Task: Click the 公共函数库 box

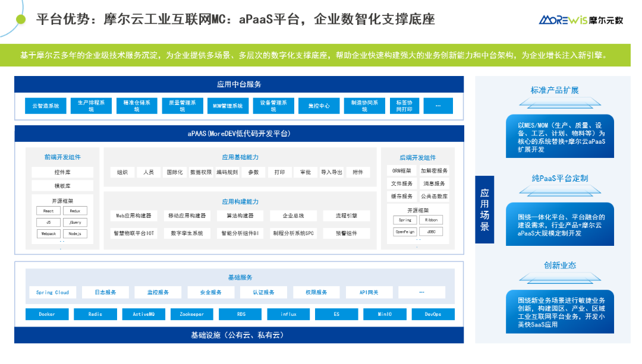Action: [434, 197]
